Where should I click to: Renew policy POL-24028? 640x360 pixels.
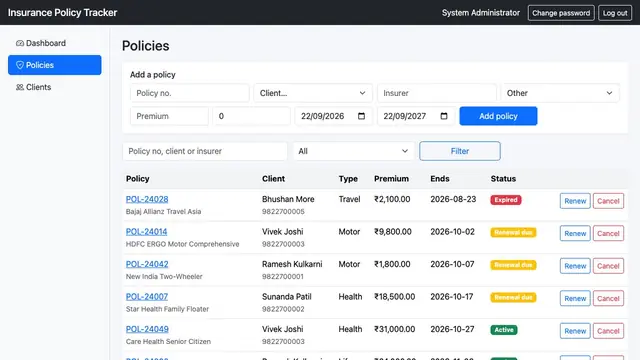pos(575,201)
